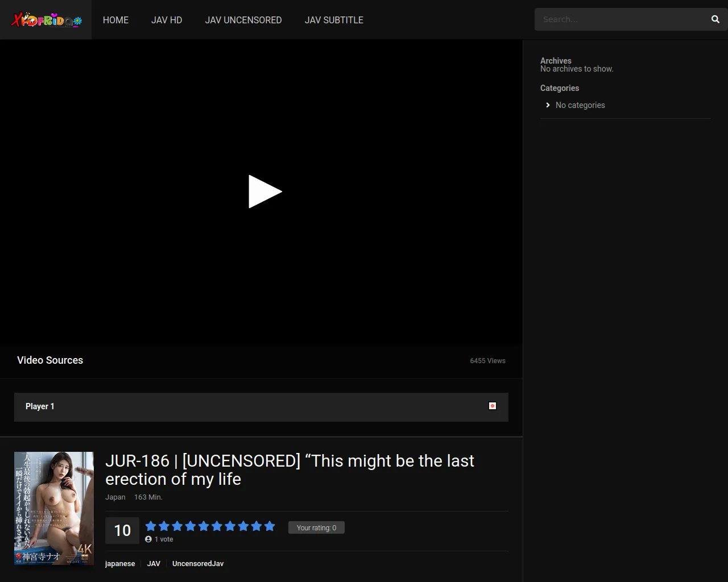The image size is (728, 582).
Task: Click the site logo in header
Action: [46, 20]
